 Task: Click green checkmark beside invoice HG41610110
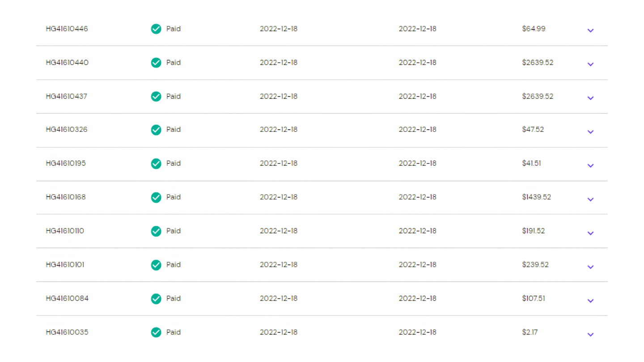(x=156, y=231)
